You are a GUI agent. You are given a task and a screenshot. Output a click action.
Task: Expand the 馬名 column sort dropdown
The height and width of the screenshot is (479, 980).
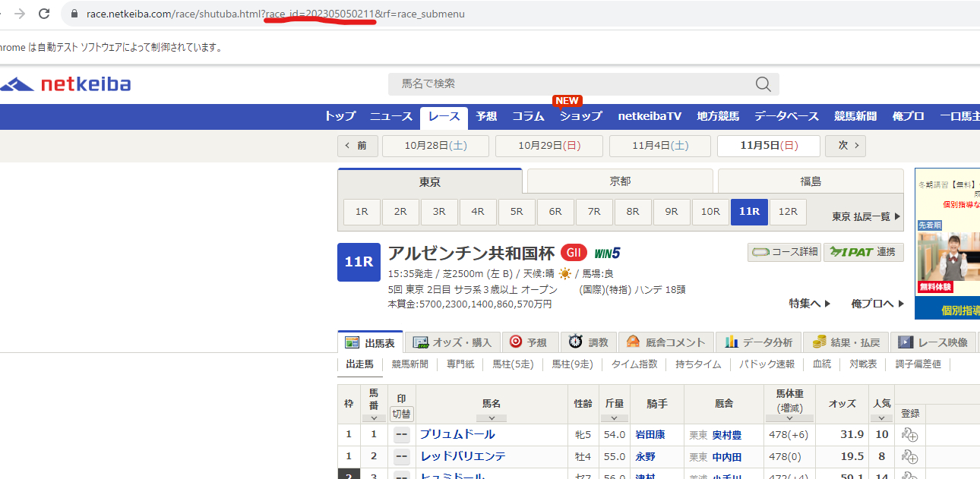pos(491,418)
